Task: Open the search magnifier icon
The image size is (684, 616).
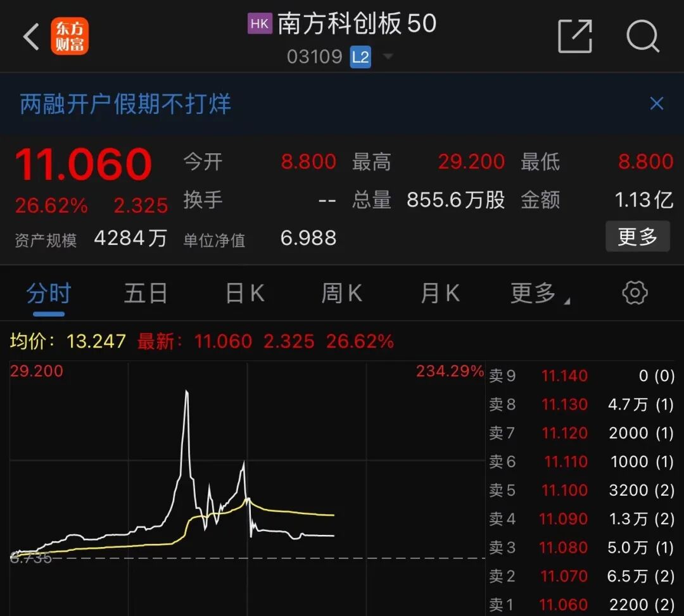Action: click(643, 36)
